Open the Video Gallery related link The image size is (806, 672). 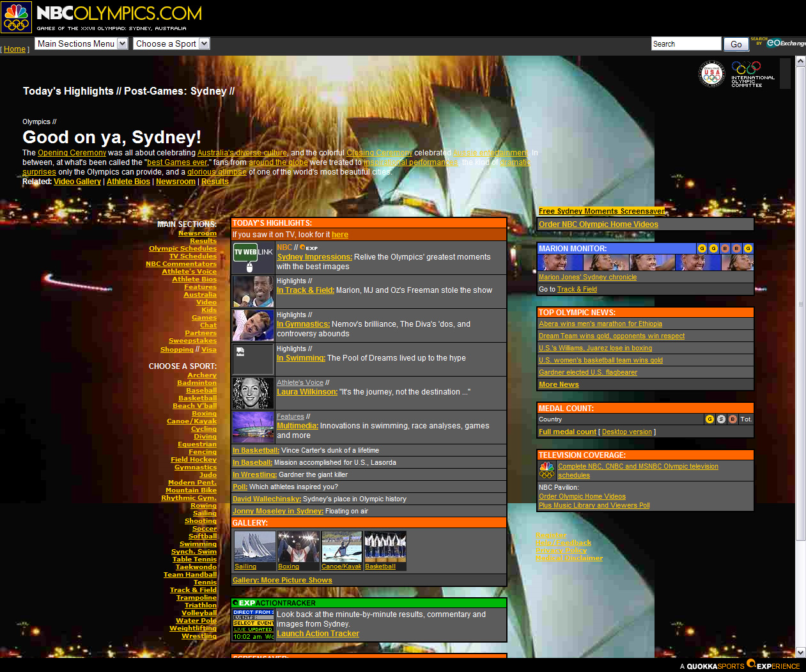[77, 182]
